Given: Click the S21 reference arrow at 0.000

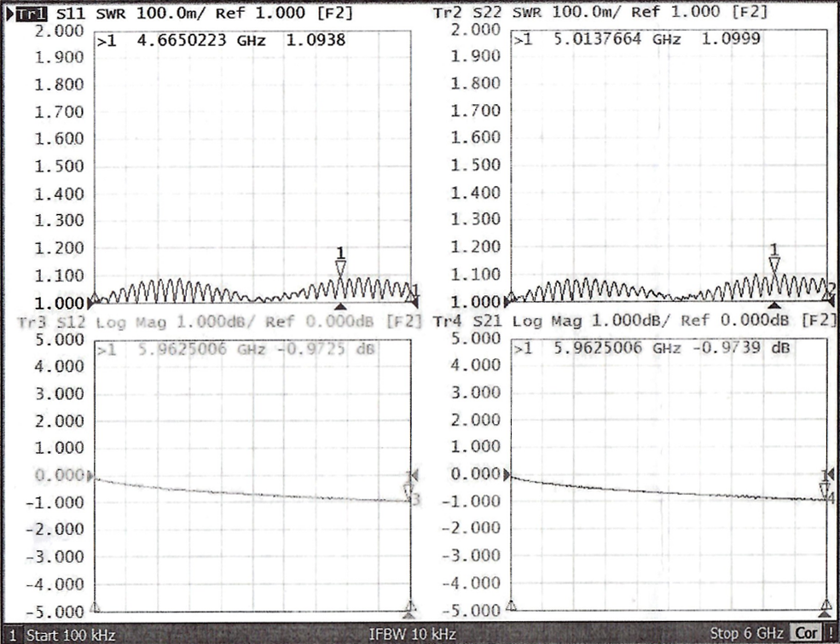Looking at the screenshot, I should 509,475.
